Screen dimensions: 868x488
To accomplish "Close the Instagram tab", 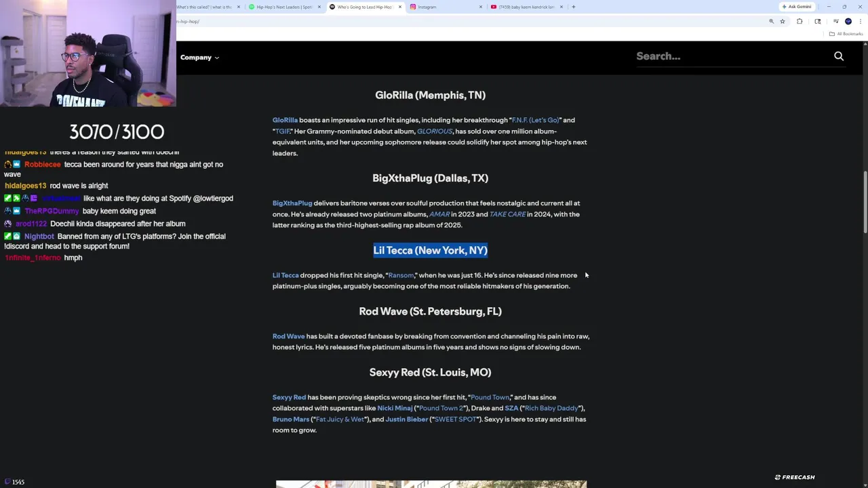I will [x=481, y=7].
